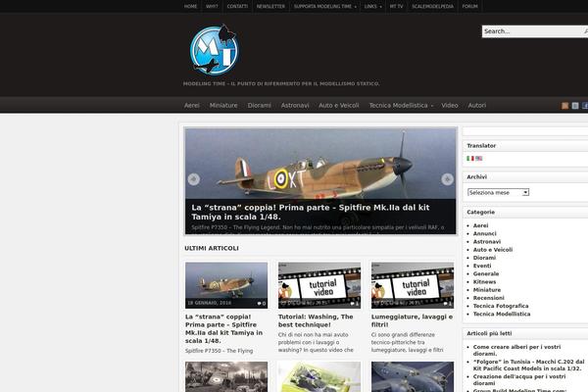Open the grayscale photo article thumbnail

click(226, 376)
